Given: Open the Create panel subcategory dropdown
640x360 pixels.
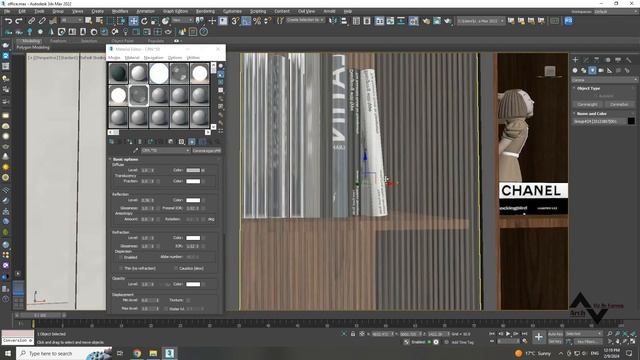Looking at the screenshot, I should point(604,80).
